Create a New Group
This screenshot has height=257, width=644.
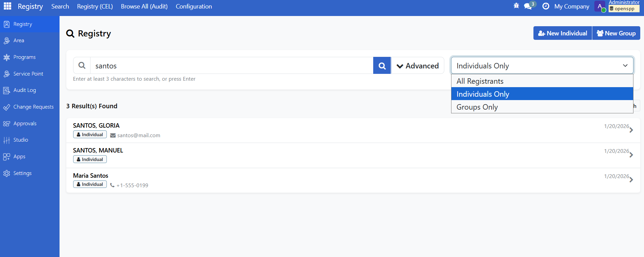pyautogui.click(x=616, y=33)
